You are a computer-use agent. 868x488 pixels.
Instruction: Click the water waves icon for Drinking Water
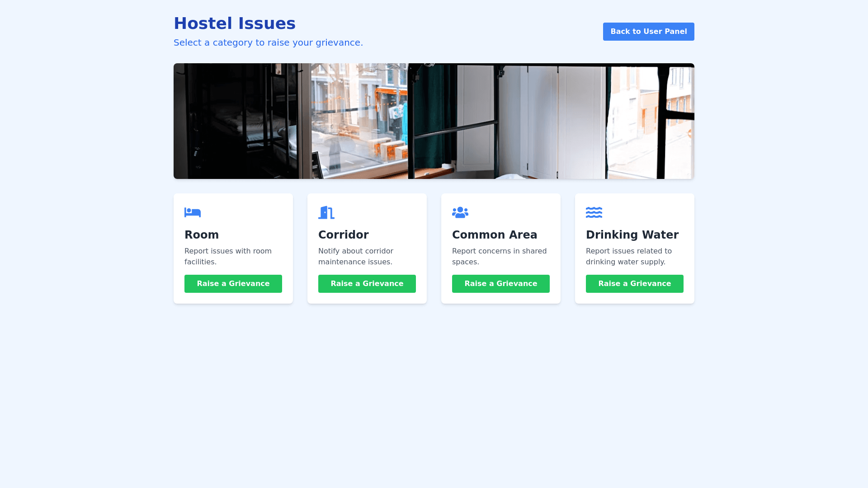pos(594,212)
